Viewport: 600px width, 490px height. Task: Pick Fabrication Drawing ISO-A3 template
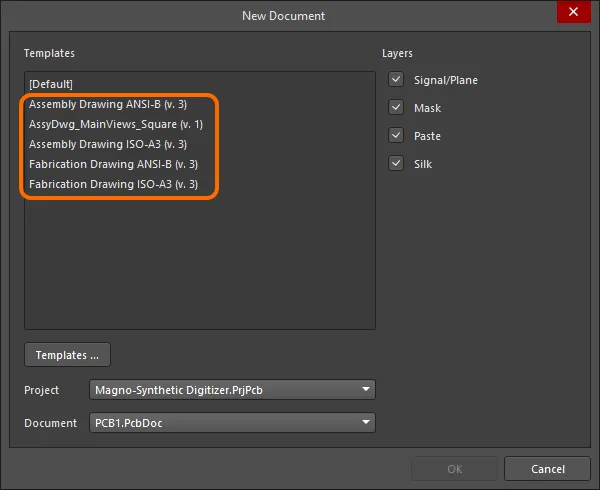click(x=113, y=184)
